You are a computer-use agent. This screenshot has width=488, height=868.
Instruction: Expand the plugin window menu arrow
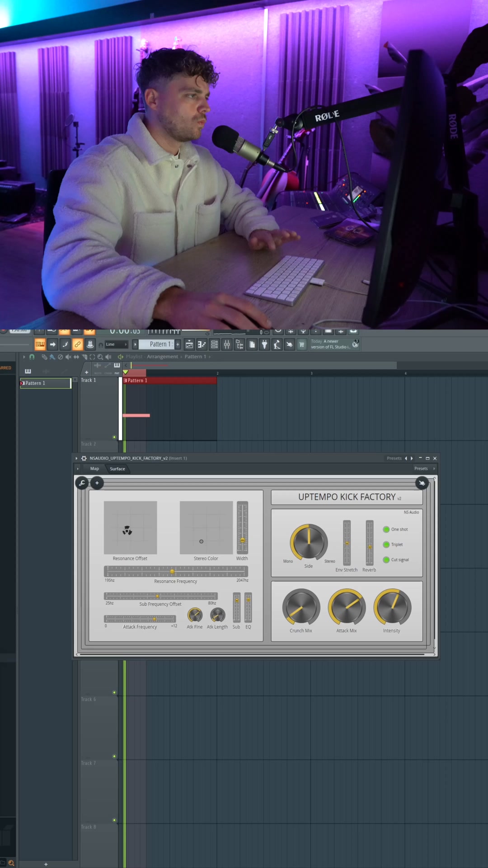[76, 458]
